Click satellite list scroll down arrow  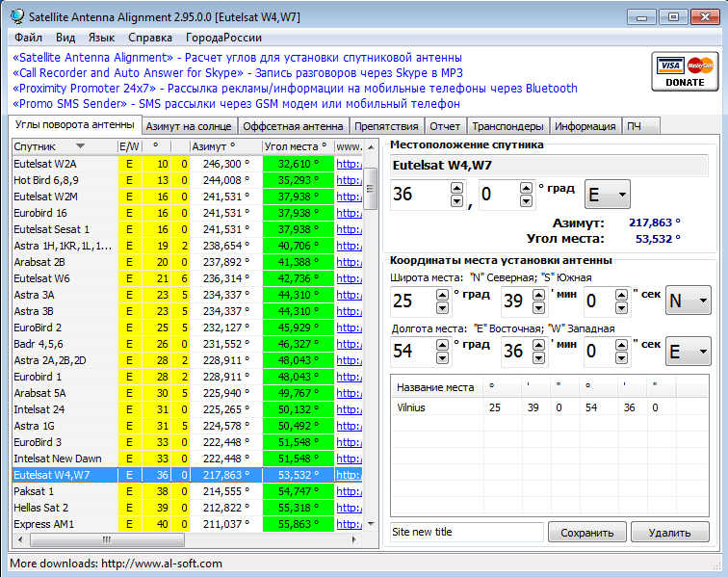coord(371,524)
